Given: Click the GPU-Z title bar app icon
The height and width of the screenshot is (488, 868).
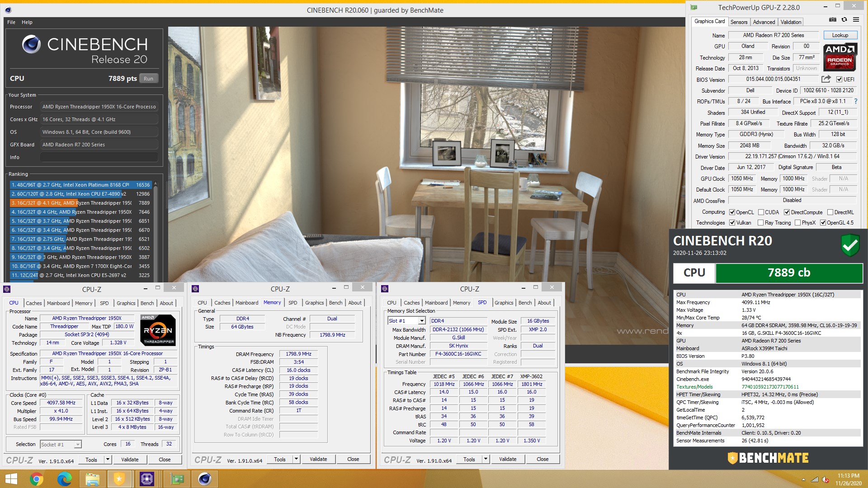Looking at the screenshot, I should point(694,7).
